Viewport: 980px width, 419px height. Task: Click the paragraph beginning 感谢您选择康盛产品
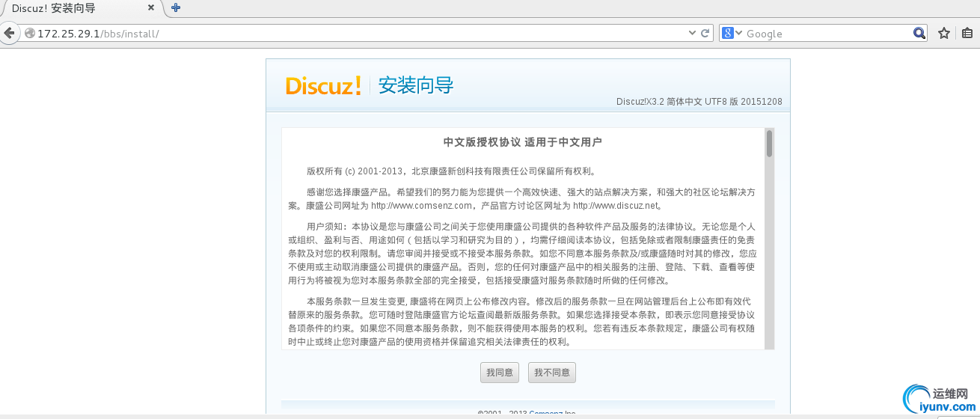tap(522, 198)
